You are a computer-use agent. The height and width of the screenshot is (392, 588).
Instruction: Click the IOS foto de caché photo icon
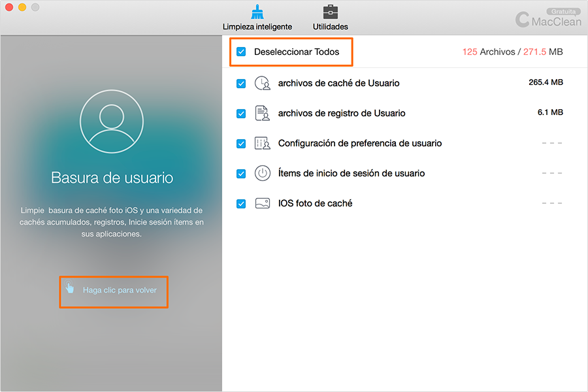coord(261,203)
